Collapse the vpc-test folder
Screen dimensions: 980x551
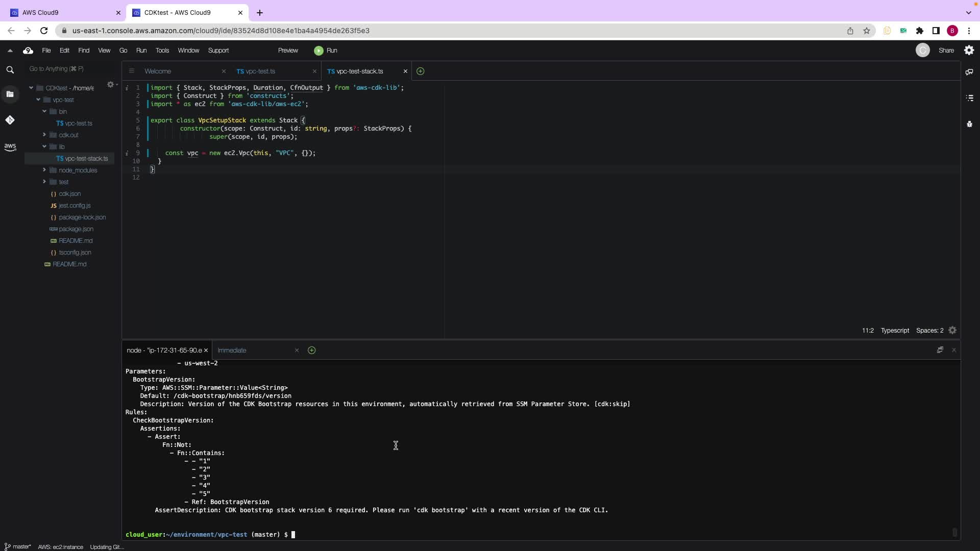(x=38, y=100)
